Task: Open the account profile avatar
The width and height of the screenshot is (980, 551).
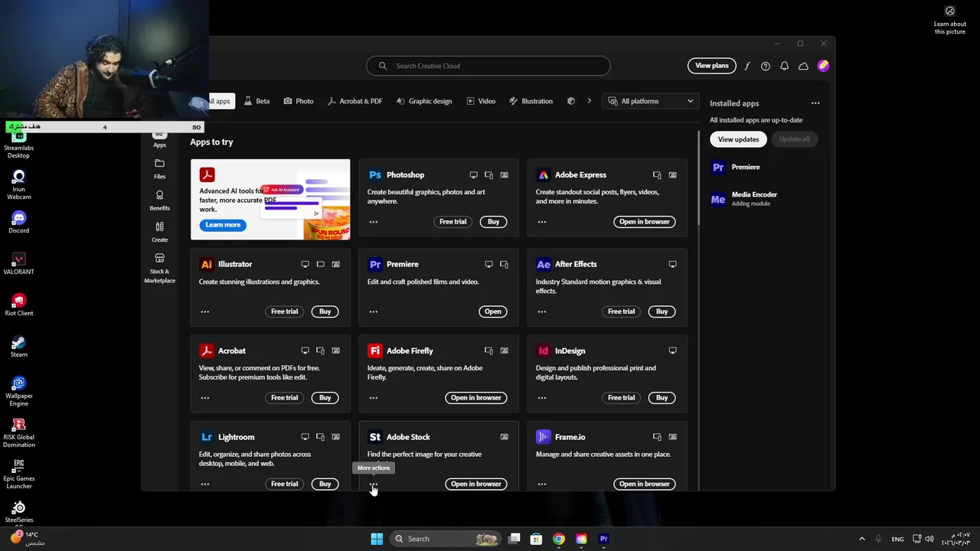Action: (x=823, y=66)
